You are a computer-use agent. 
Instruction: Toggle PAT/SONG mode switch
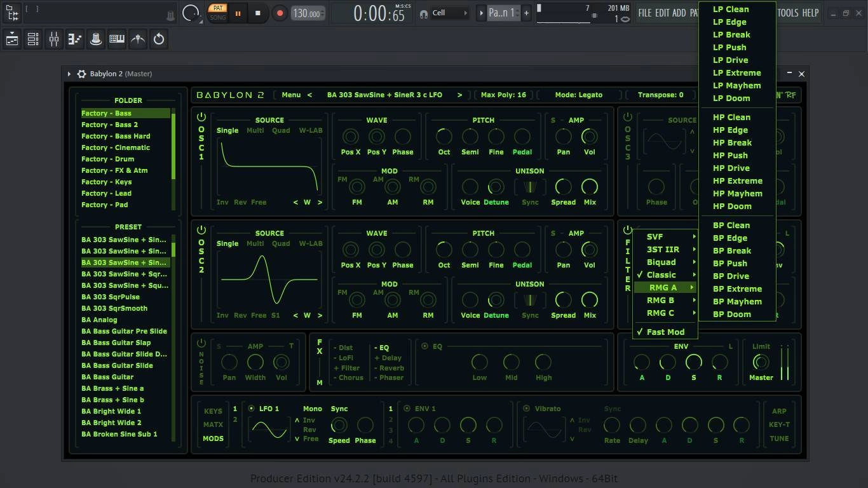tap(218, 13)
